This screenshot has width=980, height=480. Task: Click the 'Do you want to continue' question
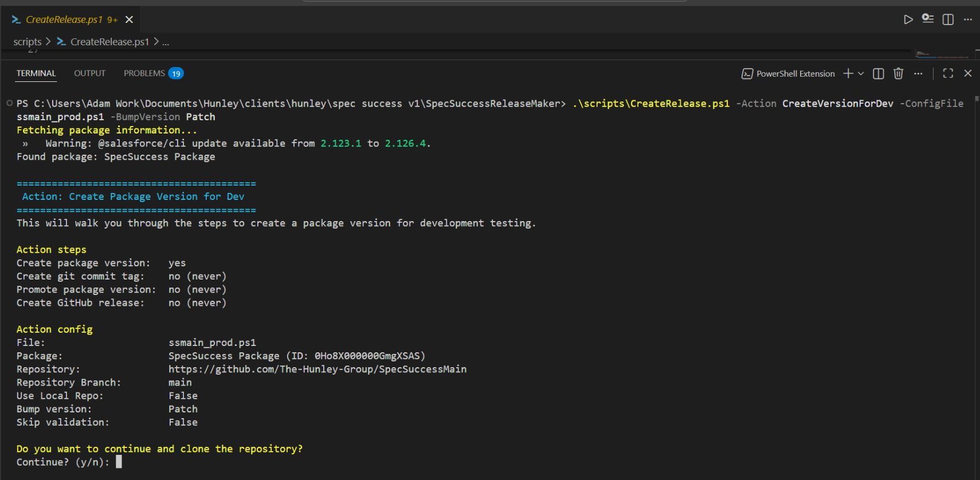(159, 448)
